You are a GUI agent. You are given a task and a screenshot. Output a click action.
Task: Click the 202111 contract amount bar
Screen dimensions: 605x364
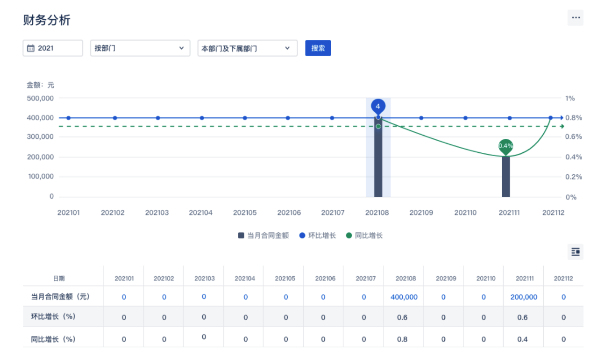click(x=506, y=177)
